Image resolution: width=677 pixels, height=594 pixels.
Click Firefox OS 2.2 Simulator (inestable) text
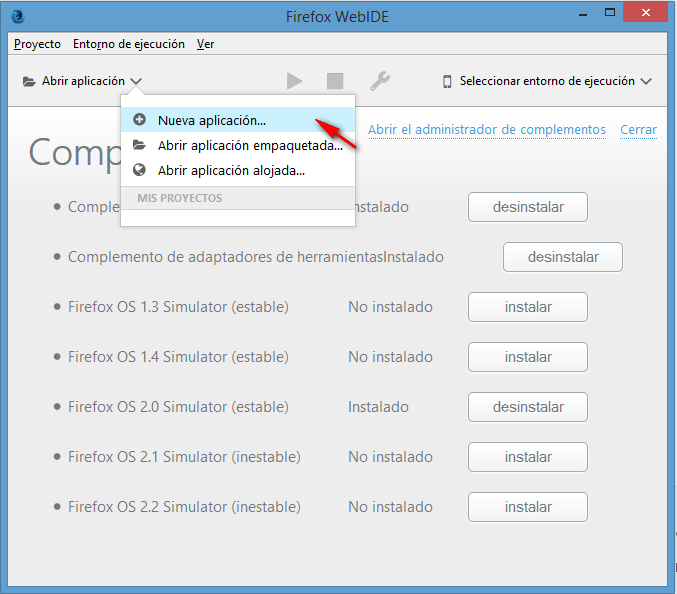[x=184, y=507]
